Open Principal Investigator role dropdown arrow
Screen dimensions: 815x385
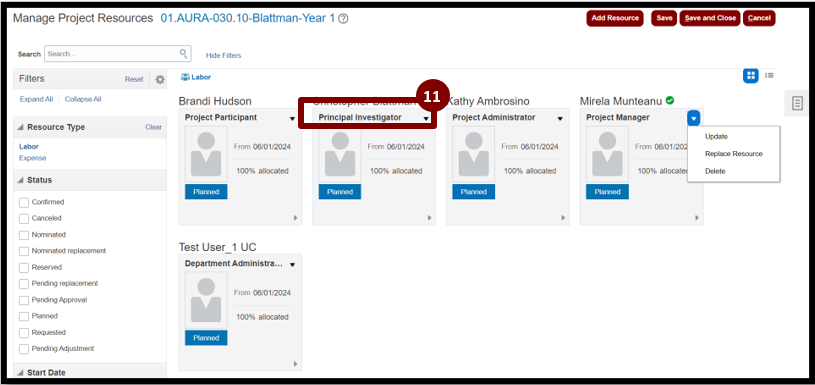426,119
